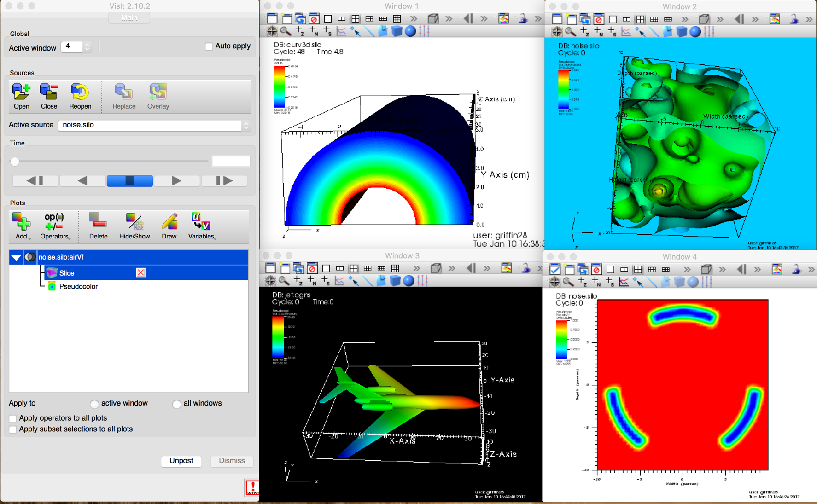The width and height of the screenshot is (817, 504).
Task: Tick the make-active checkbox in Window 3 toolbar
Action: click(x=270, y=268)
